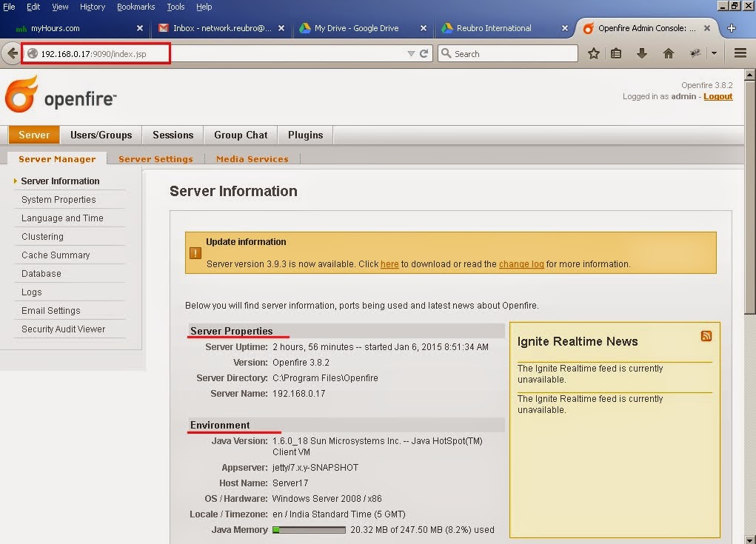Image resolution: width=756 pixels, height=544 pixels.
Task: Open the Help menu
Action: point(204,7)
